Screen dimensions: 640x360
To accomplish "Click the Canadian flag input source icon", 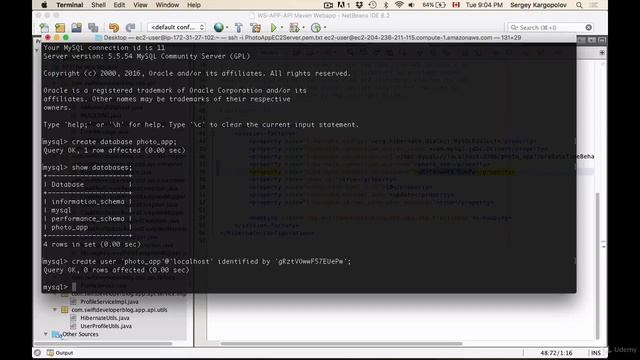I will (x=456, y=5).
